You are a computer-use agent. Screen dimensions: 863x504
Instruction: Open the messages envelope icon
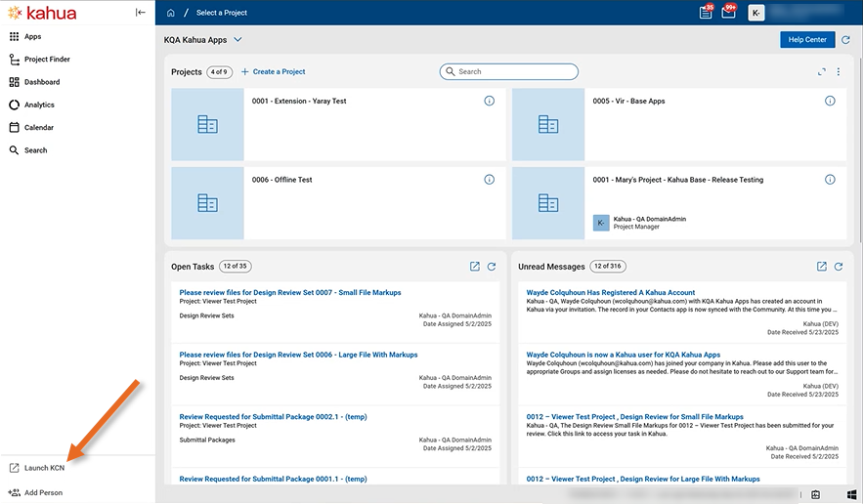coord(728,13)
